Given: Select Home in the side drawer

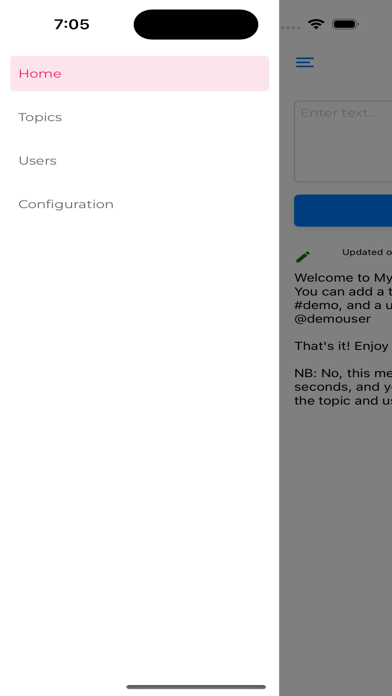Looking at the screenshot, I should click(x=139, y=73).
